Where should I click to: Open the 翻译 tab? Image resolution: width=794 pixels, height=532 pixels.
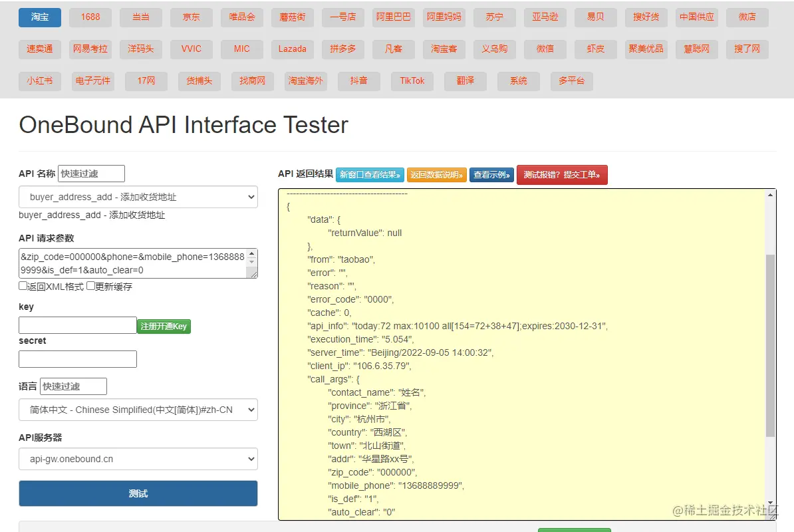click(465, 81)
